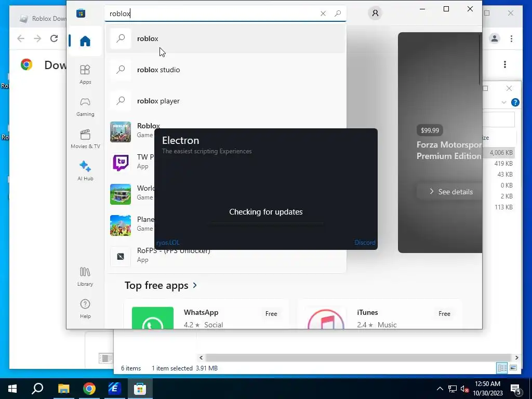Click the Free button for WhatsApp
This screenshot has width=532, height=399.
(271, 314)
